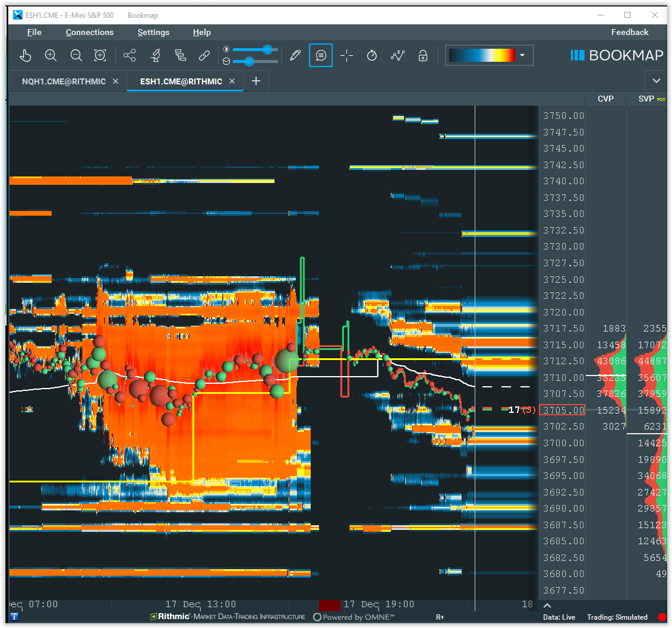Image resolution: width=672 pixels, height=628 pixels.
Task: Adjust the upper brightness slider
Action: pyautogui.click(x=267, y=50)
